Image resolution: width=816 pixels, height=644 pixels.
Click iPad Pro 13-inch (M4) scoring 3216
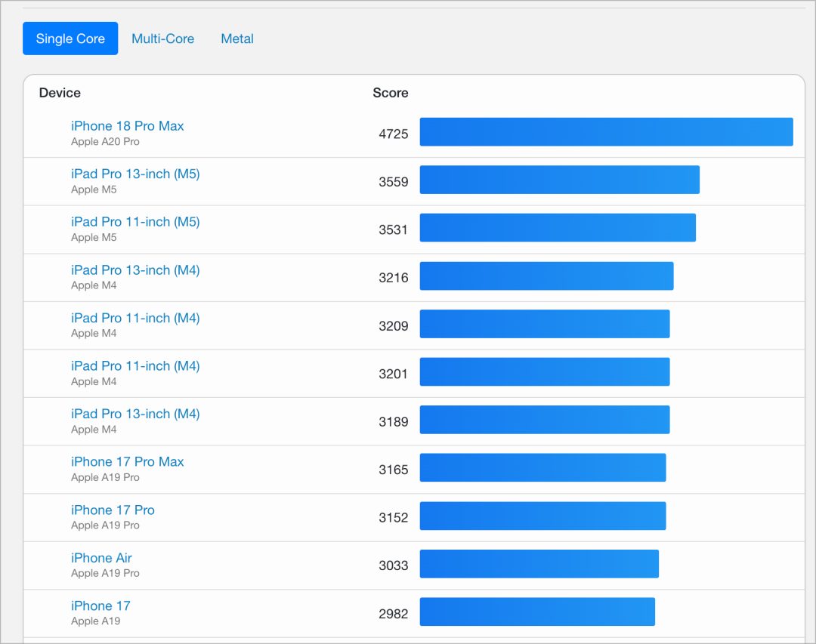click(x=135, y=270)
